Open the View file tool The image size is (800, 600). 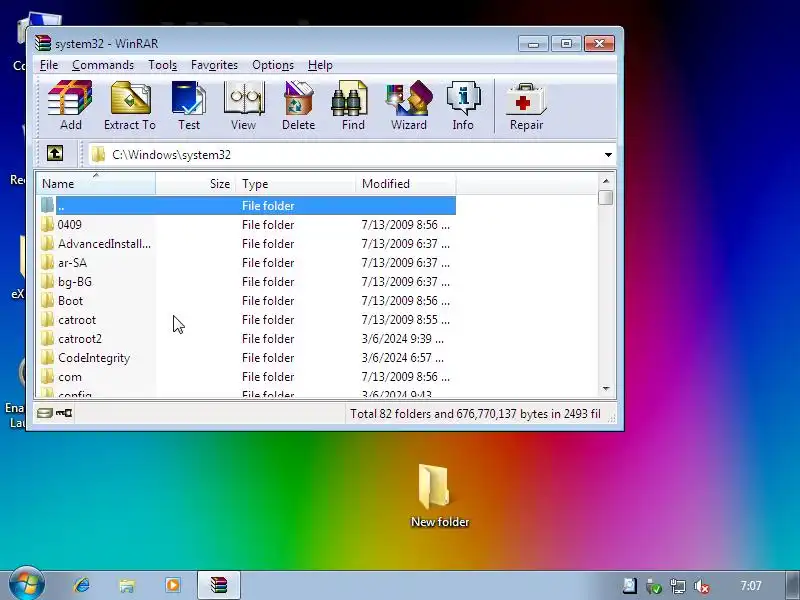pos(243,106)
